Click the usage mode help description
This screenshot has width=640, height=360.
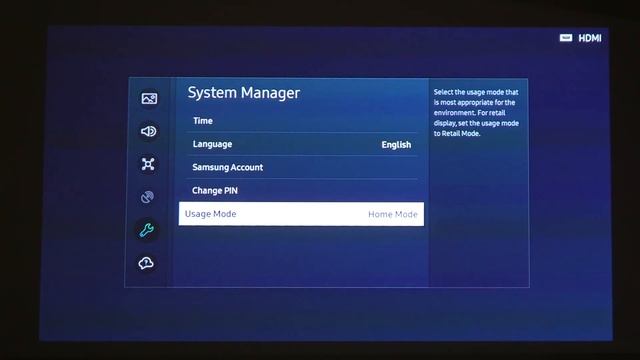point(476,113)
